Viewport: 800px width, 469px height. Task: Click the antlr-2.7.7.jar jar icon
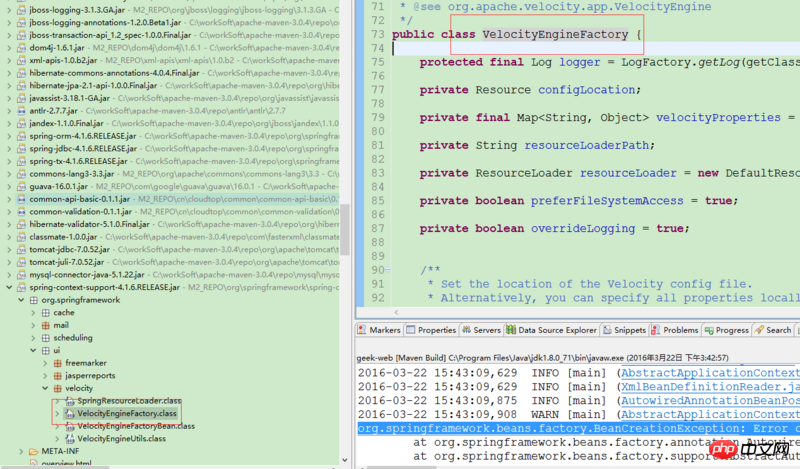click(21, 110)
